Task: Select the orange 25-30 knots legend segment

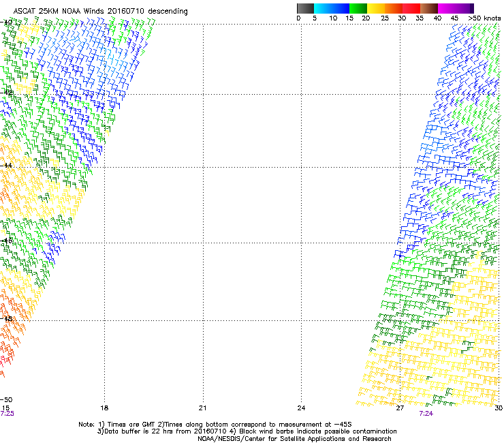Action: click(x=394, y=8)
